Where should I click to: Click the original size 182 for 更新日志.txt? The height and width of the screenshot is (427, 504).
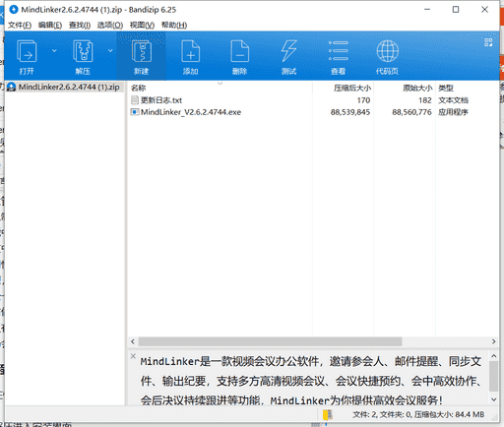click(x=425, y=100)
